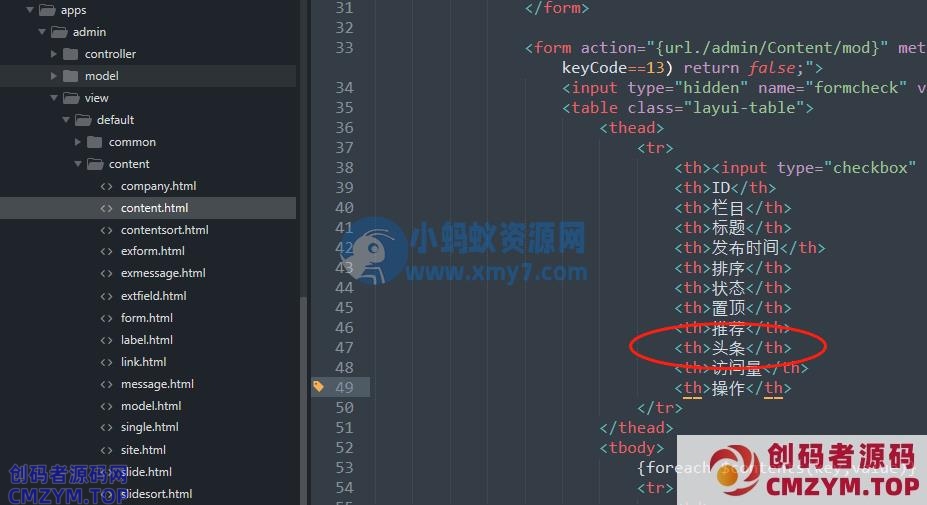This screenshot has width=927, height=505.
Task: Click the bookmark icon on line 49
Action: (319, 386)
